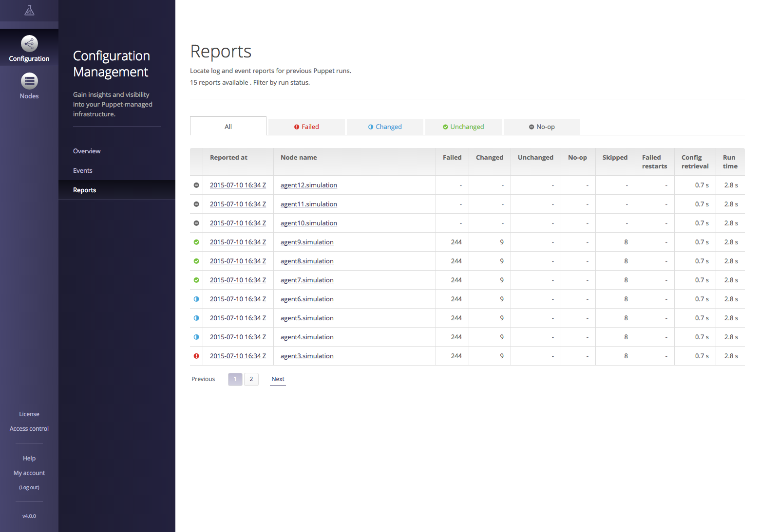Click Next to view more reports
The image size is (759, 532).
click(x=278, y=379)
